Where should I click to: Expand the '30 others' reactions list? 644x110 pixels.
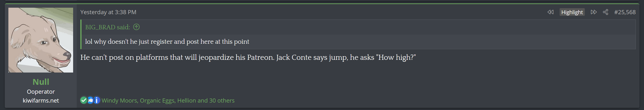point(222,100)
